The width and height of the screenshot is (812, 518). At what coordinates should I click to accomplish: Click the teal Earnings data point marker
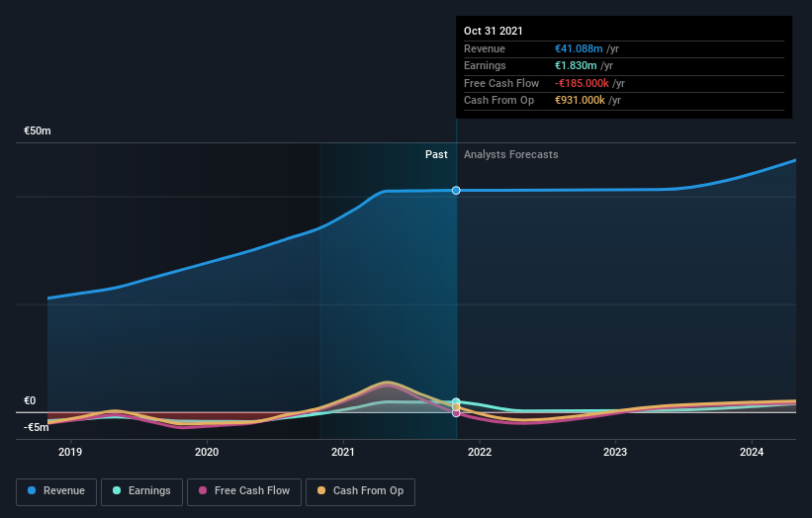[x=456, y=402]
